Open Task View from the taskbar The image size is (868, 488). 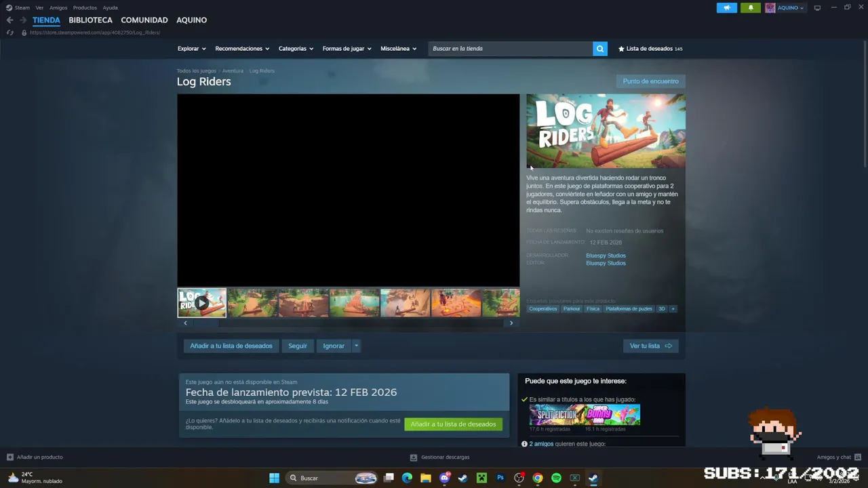tap(389, 478)
